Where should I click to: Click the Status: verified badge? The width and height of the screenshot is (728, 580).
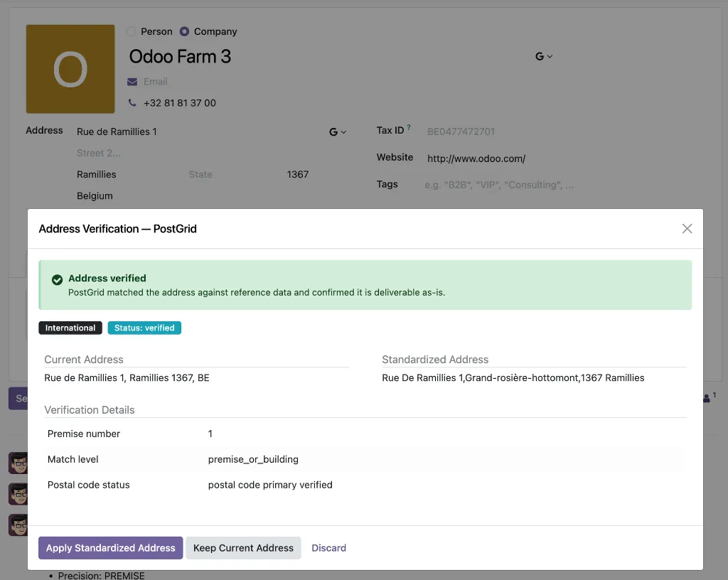(x=144, y=328)
